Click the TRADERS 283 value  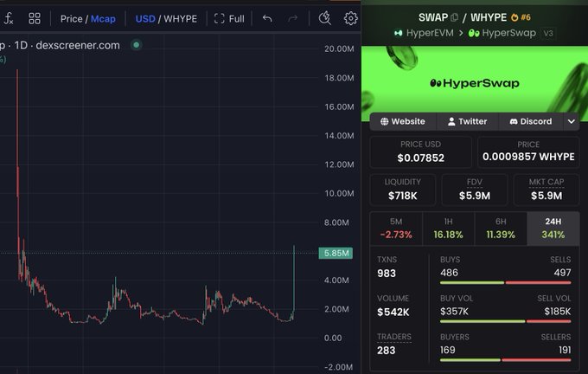pos(387,351)
